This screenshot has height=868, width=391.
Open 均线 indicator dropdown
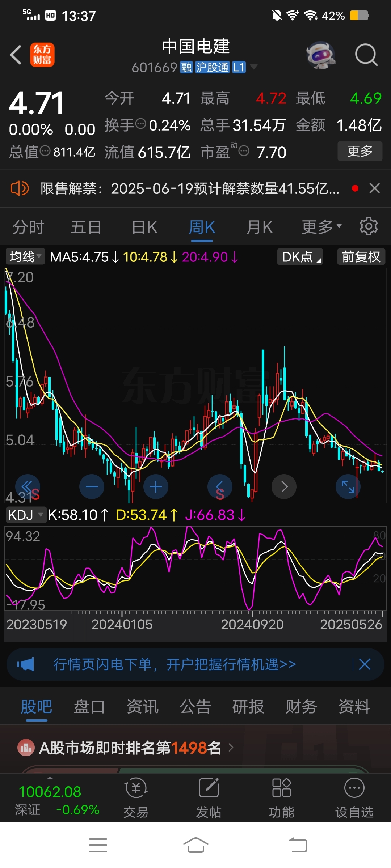(25, 256)
